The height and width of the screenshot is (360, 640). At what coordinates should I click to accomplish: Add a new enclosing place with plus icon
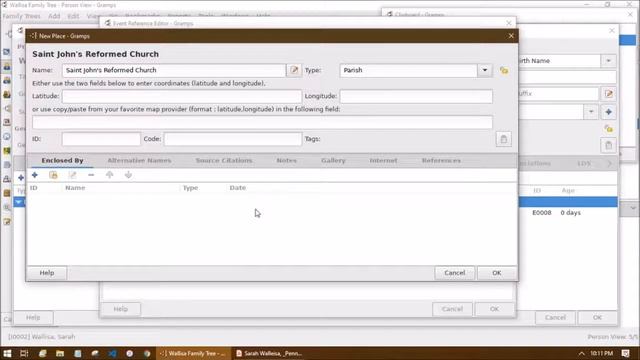click(x=35, y=175)
